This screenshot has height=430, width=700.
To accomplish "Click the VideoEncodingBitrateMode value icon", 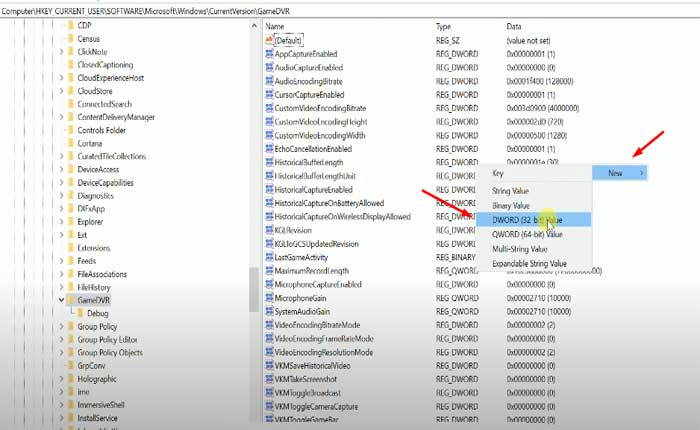I will (x=269, y=325).
